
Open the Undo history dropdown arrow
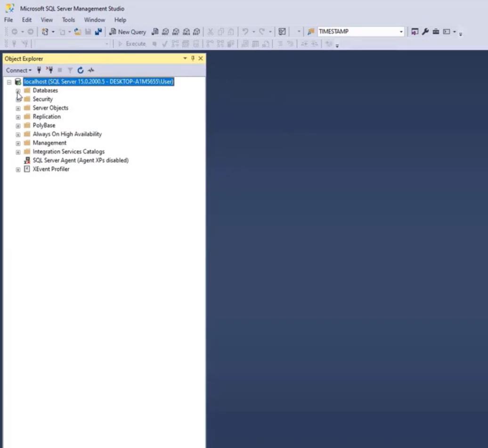(253, 32)
